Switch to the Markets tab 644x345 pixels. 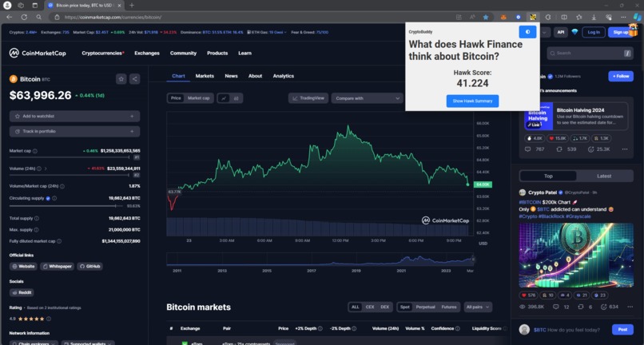[205, 76]
